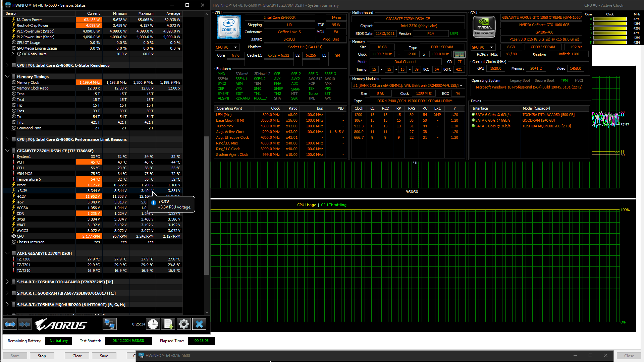Click the green memory module icon
644x362 pixels.
click(x=459, y=54)
